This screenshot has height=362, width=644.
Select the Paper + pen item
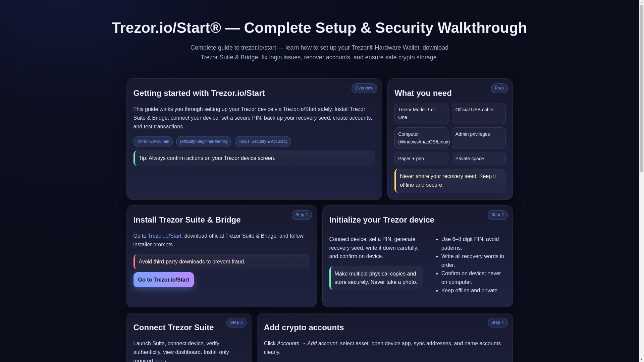point(421,159)
